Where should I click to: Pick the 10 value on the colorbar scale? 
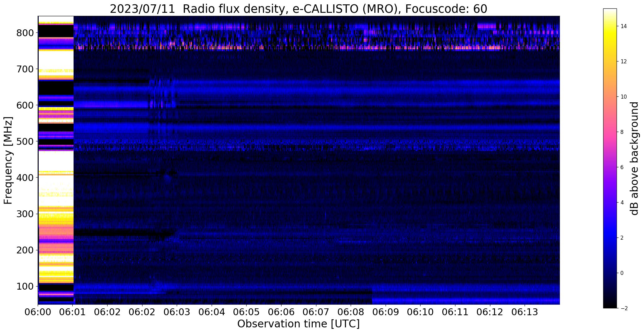(623, 97)
